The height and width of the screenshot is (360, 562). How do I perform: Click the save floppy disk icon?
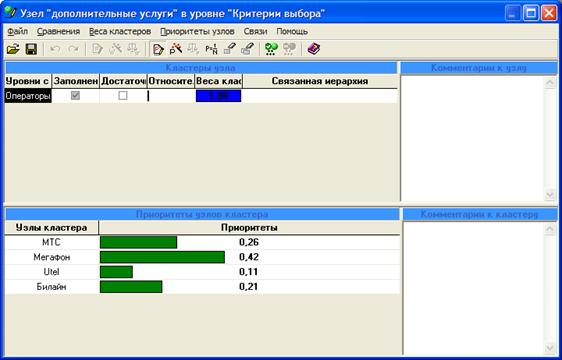coord(32,49)
